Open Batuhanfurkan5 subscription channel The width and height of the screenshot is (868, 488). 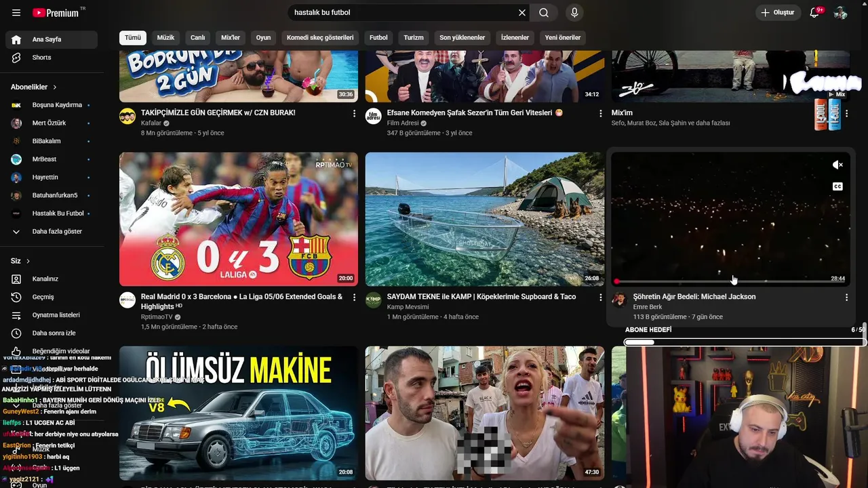pyautogui.click(x=52, y=195)
